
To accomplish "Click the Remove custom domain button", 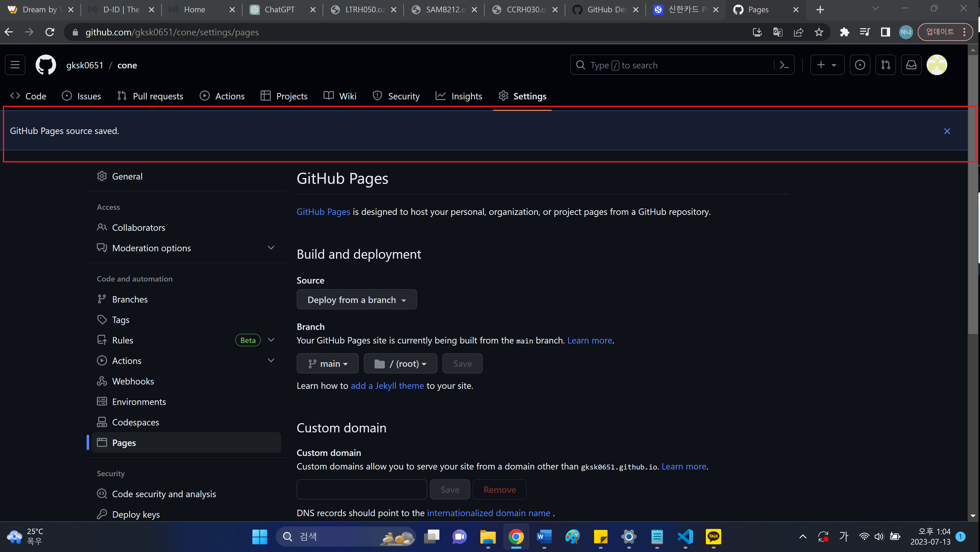I will click(500, 489).
